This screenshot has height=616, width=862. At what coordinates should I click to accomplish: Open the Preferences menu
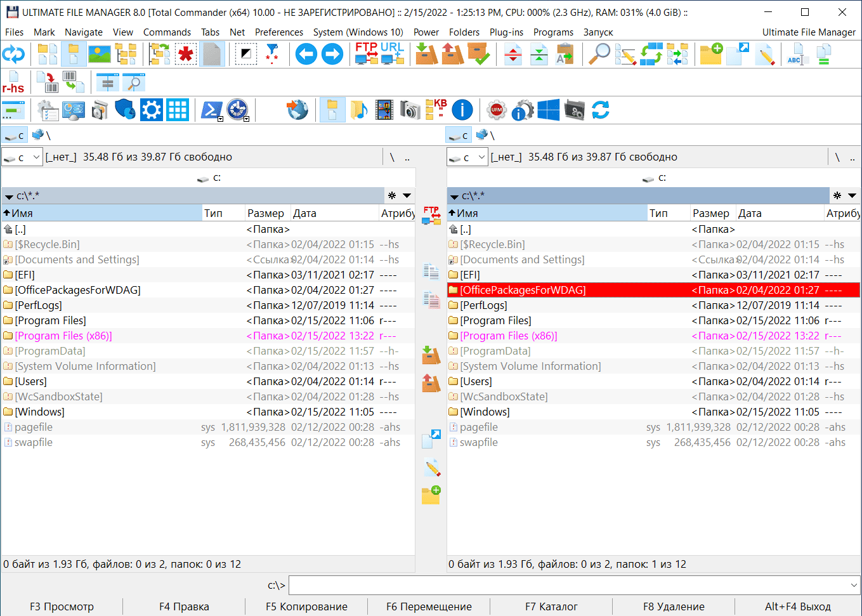pyautogui.click(x=279, y=32)
